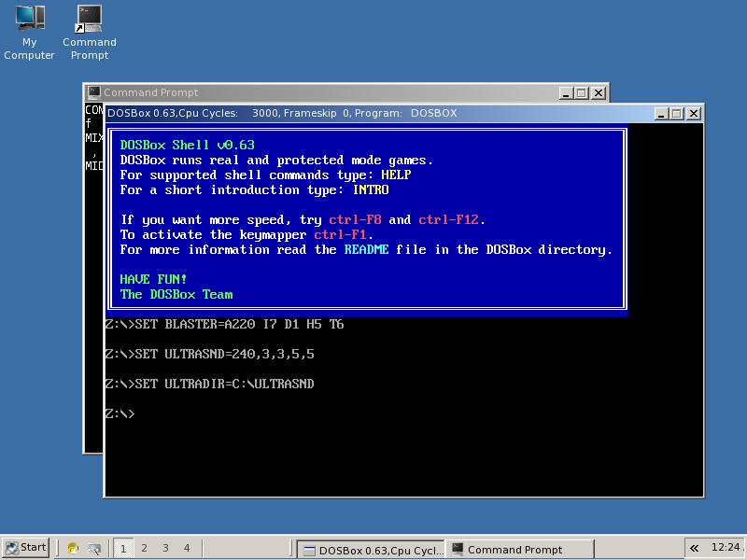747x560 pixels.
Task: Click the README text in the DOSBox message
Action: point(368,249)
